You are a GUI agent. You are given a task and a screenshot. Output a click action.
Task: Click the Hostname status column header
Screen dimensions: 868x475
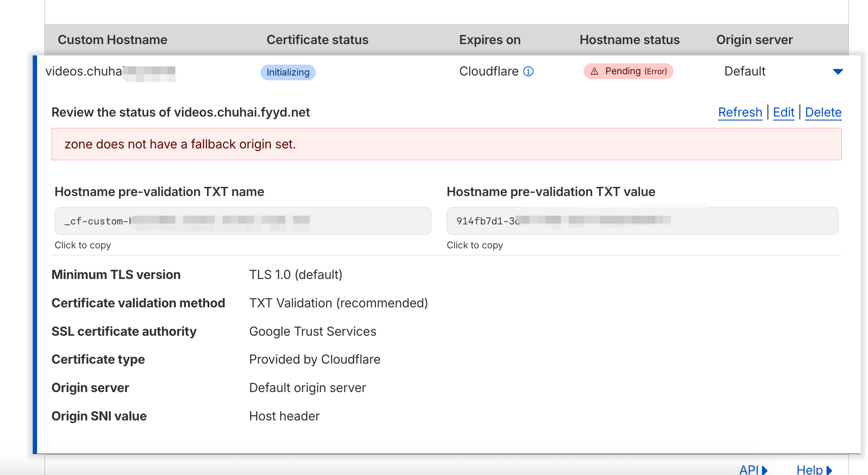coord(629,40)
